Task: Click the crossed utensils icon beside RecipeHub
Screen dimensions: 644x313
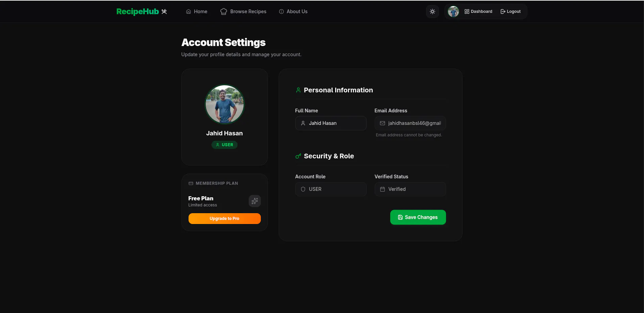Action: pyautogui.click(x=164, y=12)
